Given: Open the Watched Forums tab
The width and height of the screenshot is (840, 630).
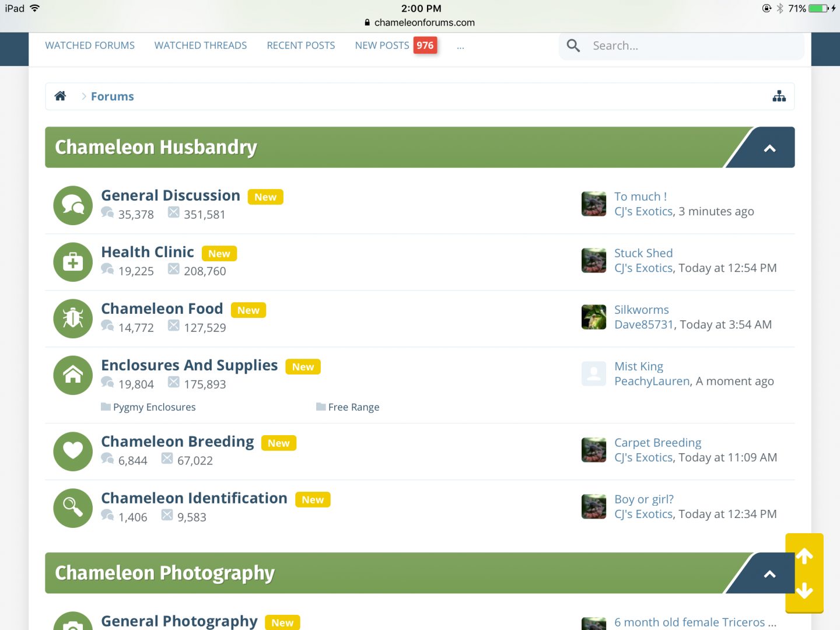Looking at the screenshot, I should point(90,45).
